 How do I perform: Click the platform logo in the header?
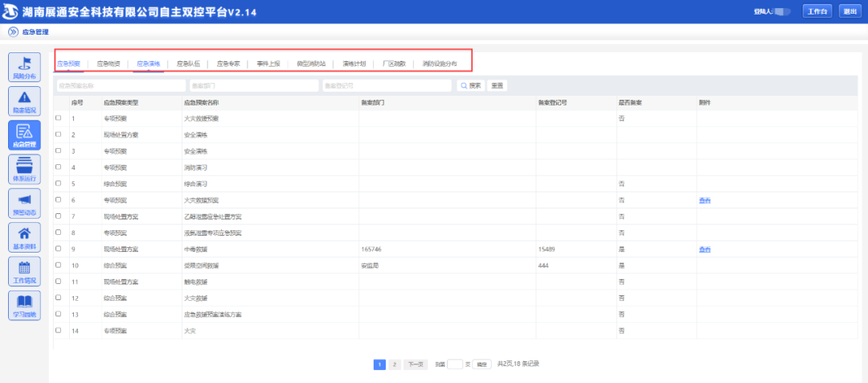(x=11, y=11)
